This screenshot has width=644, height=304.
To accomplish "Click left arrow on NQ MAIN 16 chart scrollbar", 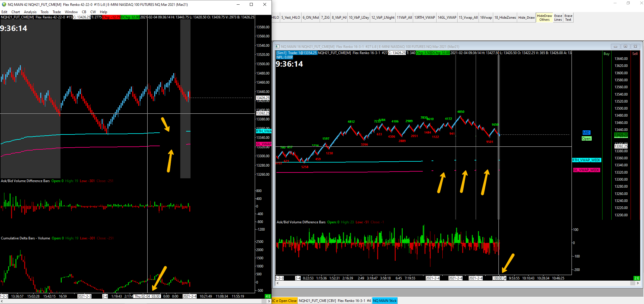I will (278, 283).
